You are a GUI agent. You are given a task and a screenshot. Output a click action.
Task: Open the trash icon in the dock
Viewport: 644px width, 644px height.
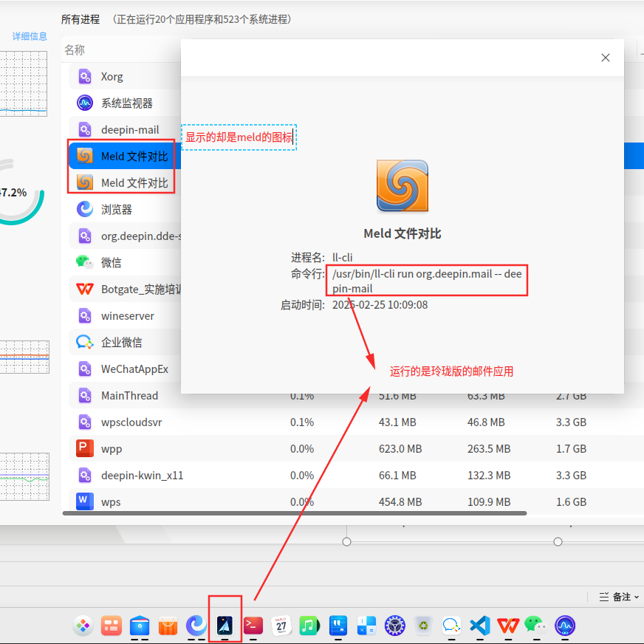tap(423, 626)
